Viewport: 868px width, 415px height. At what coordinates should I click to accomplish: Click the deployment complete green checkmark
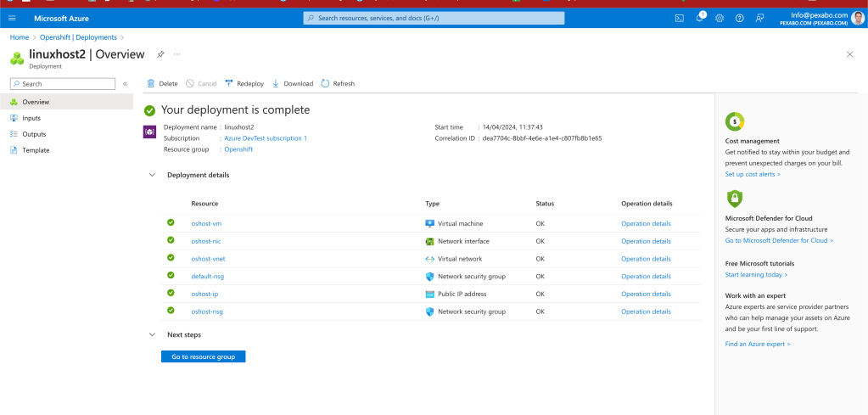point(149,110)
